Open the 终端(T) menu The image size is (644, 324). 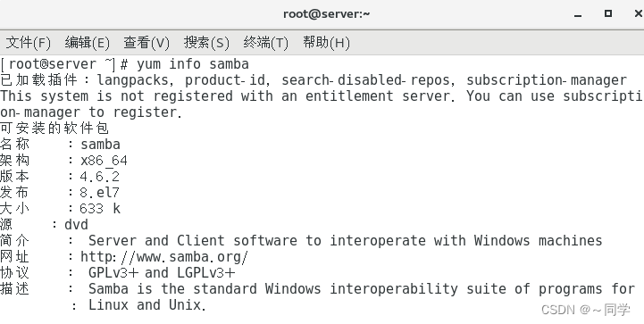(x=266, y=42)
